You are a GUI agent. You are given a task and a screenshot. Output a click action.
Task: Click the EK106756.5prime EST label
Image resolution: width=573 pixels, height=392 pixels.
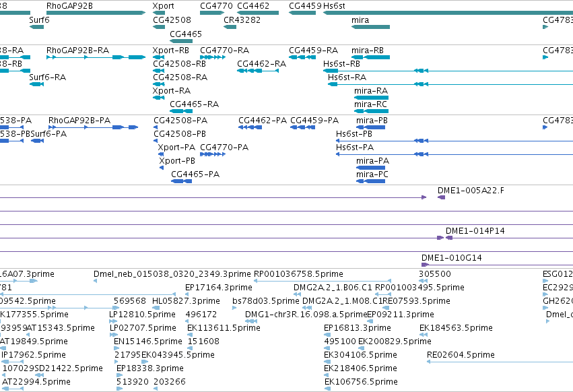point(361,382)
